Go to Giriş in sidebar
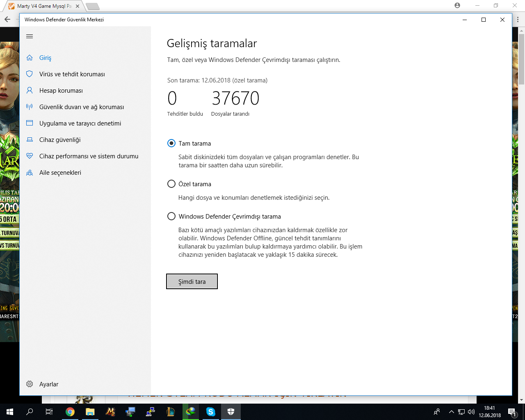The height and width of the screenshot is (420, 525). pos(85,58)
